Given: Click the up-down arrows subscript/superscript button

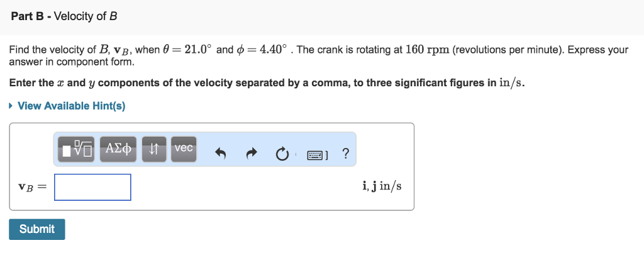Looking at the screenshot, I should [154, 149].
